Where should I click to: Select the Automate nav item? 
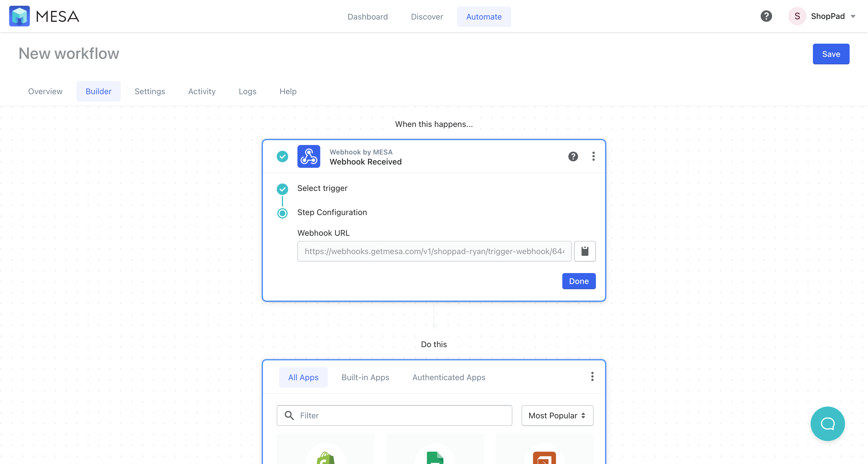pyautogui.click(x=484, y=17)
